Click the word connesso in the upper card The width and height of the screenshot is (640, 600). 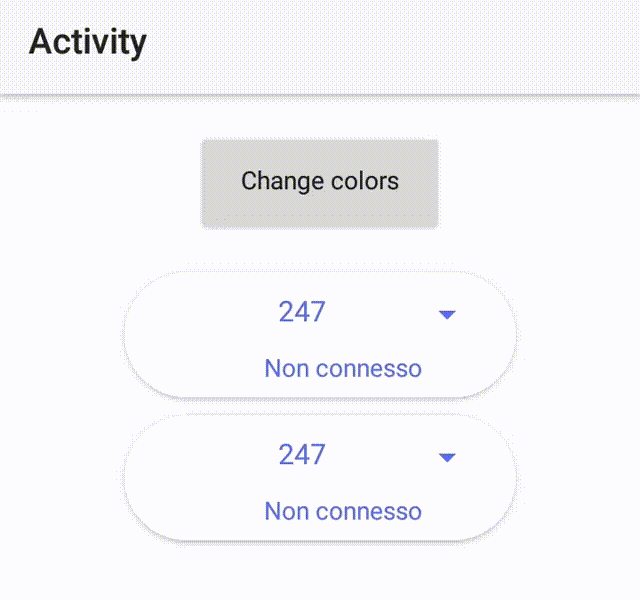(x=368, y=368)
